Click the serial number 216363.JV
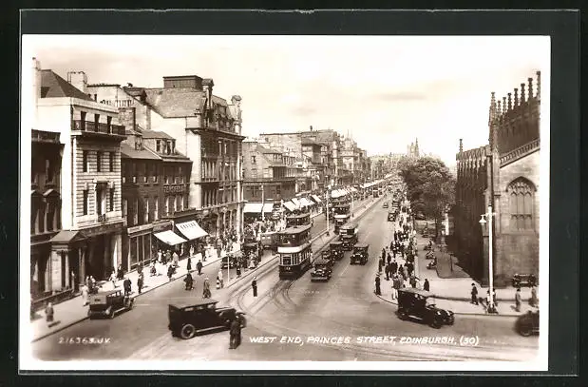The height and width of the screenshot is (387, 588). point(84,339)
